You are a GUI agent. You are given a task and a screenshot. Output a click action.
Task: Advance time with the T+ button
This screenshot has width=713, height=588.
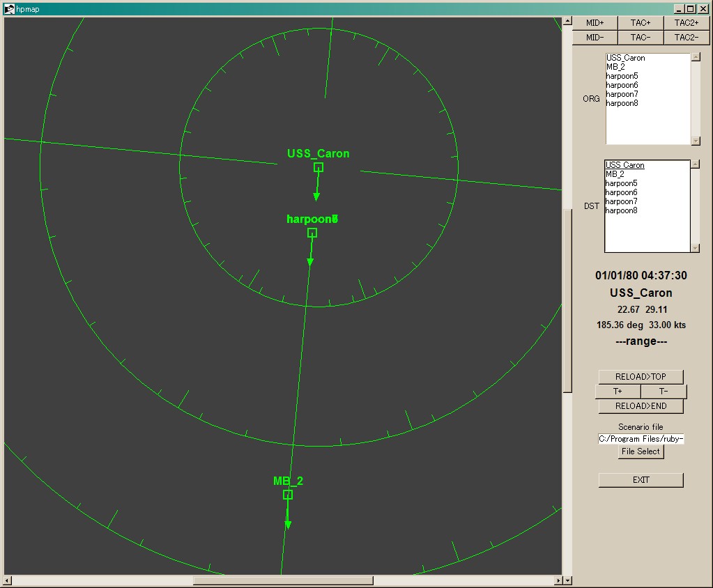tap(618, 392)
